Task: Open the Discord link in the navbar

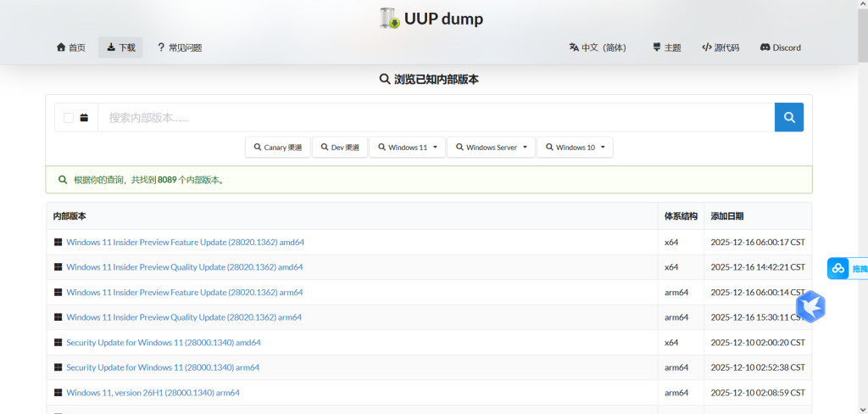Action: coord(780,48)
